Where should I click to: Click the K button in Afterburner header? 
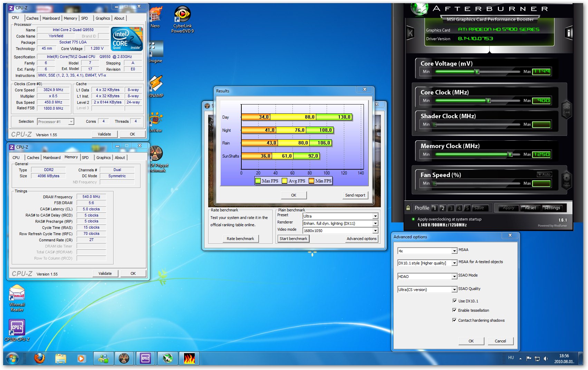pos(410,33)
